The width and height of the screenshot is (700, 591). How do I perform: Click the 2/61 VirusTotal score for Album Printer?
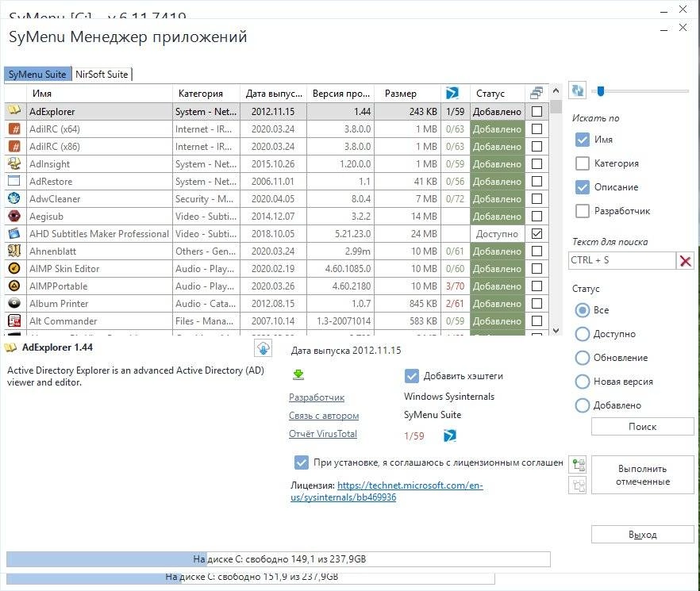pyautogui.click(x=455, y=304)
